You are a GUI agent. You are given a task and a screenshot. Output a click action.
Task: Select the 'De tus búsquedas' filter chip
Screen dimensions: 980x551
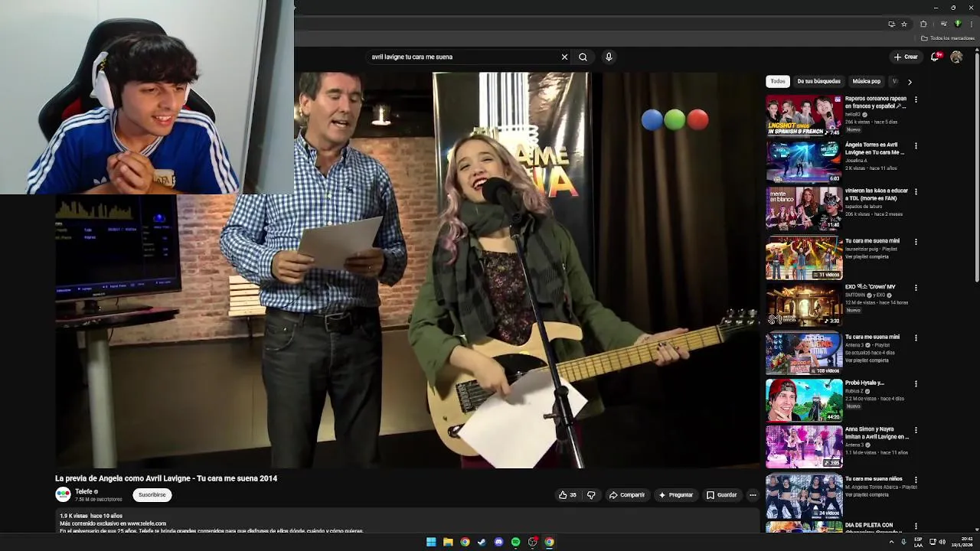tap(818, 81)
